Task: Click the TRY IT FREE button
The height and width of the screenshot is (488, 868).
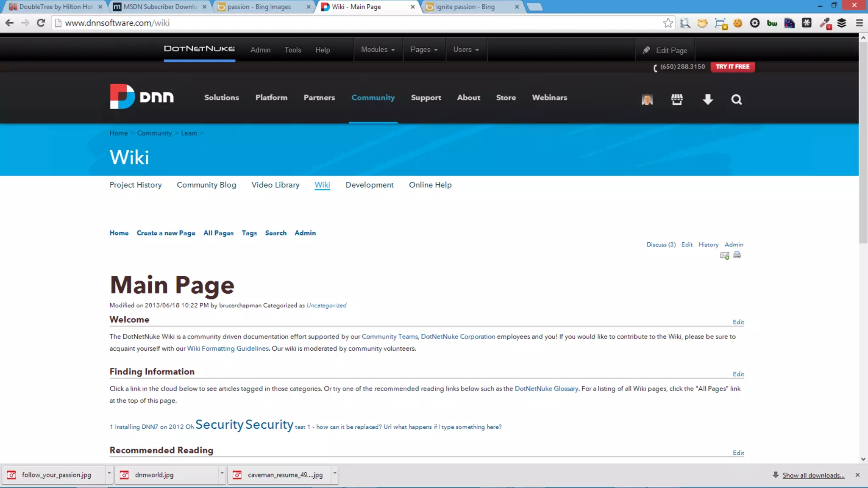Action: point(732,67)
